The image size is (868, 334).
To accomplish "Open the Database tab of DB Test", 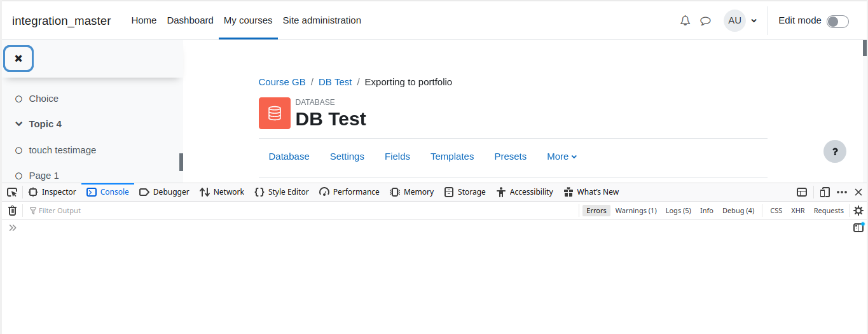I will (289, 157).
